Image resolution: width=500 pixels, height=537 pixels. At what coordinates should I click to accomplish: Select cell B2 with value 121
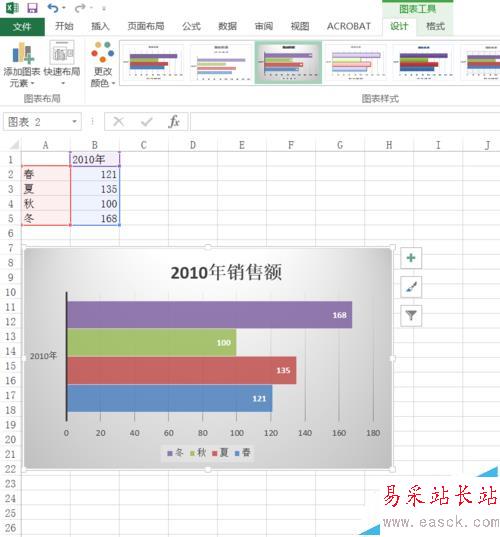pyautogui.click(x=95, y=174)
